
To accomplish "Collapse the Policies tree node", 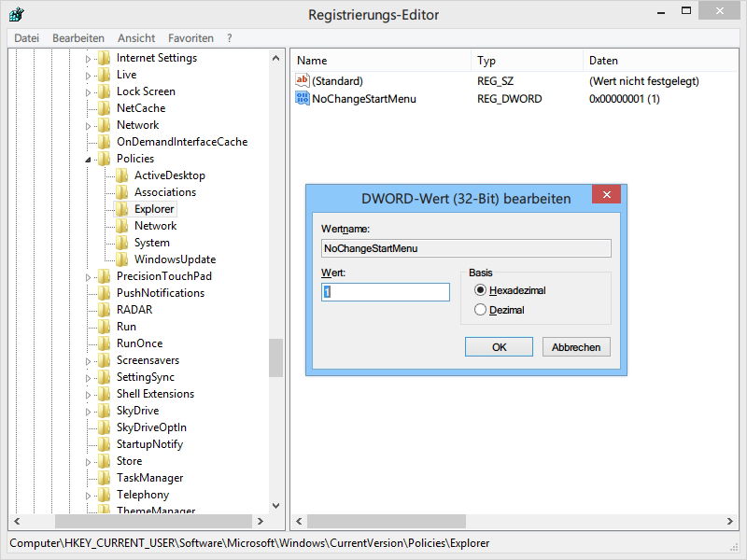I will 88,160.
